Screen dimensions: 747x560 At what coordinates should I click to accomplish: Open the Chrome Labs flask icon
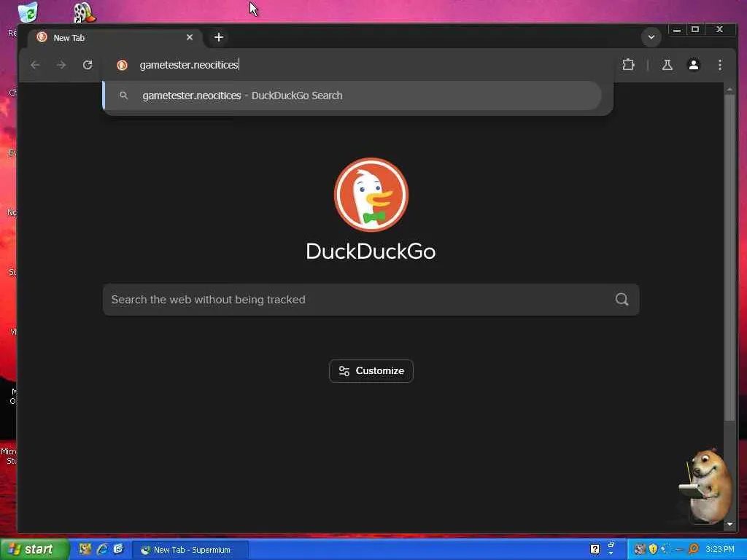tap(667, 65)
